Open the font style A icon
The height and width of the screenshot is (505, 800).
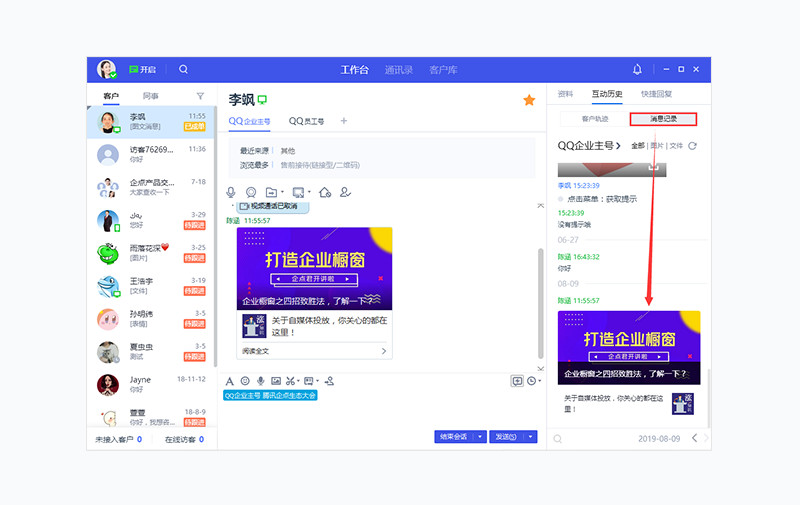230,381
